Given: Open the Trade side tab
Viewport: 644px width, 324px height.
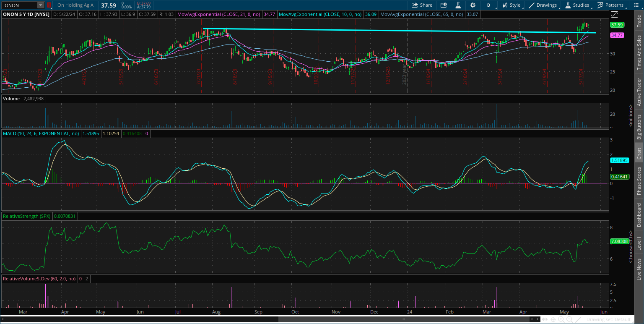Looking at the screenshot, I should [639, 22].
